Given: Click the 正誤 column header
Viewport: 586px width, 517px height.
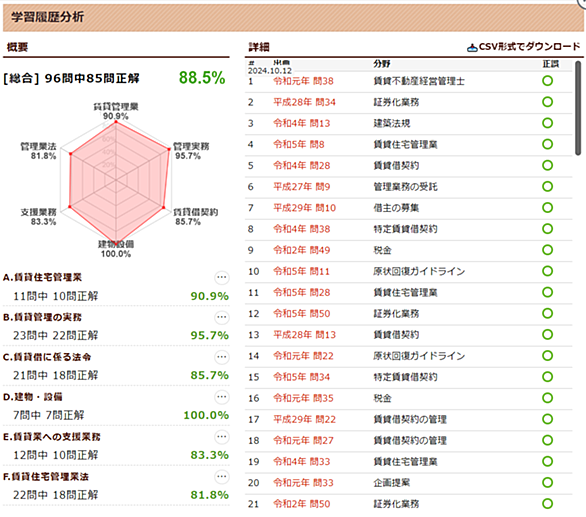Looking at the screenshot, I should (x=550, y=64).
